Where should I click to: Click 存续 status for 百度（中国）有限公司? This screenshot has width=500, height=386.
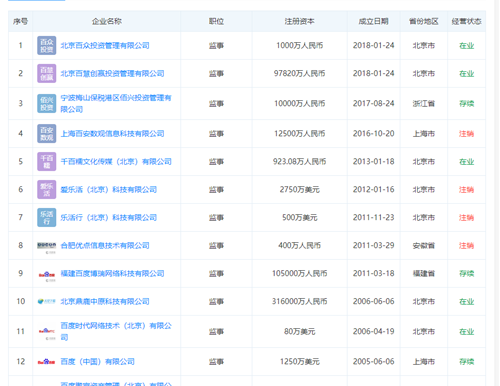pos(466,362)
